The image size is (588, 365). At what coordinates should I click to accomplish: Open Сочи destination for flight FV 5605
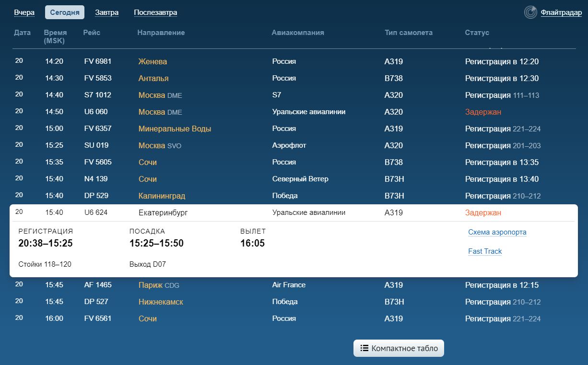[148, 162]
